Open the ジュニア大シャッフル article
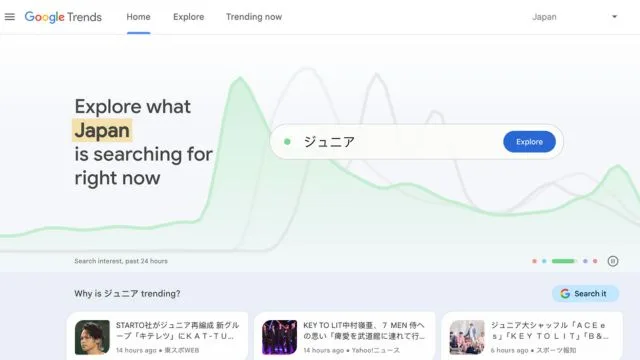This screenshot has height=360, width=640. tap(532, 336)
